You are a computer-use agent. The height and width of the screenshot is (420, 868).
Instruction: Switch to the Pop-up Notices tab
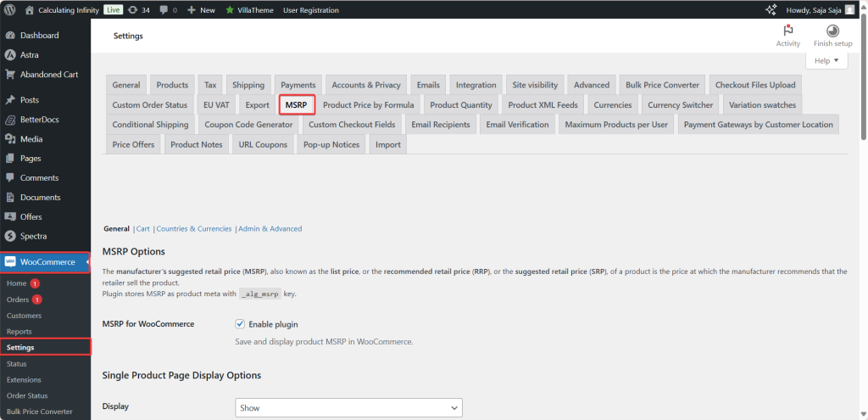coord(331,144)
